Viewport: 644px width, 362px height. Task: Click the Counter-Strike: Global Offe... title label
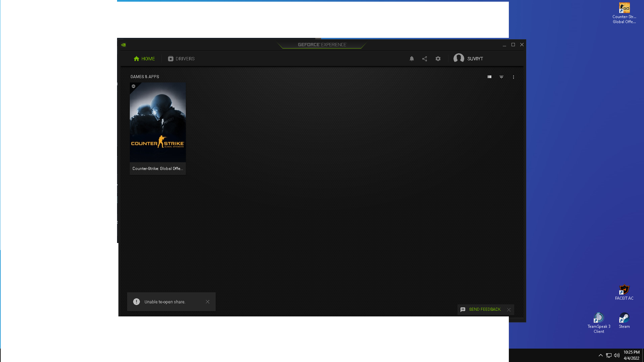pos(158,169)
